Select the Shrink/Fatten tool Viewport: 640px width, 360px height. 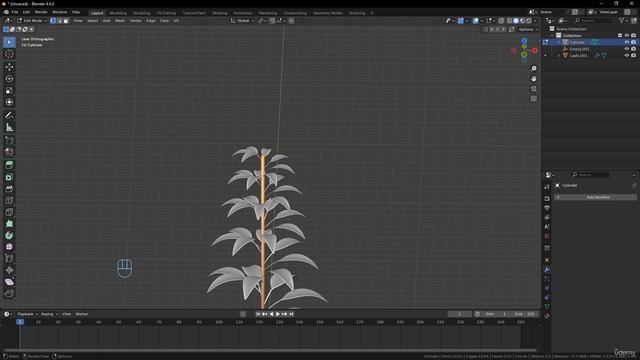tap(9, 270)
